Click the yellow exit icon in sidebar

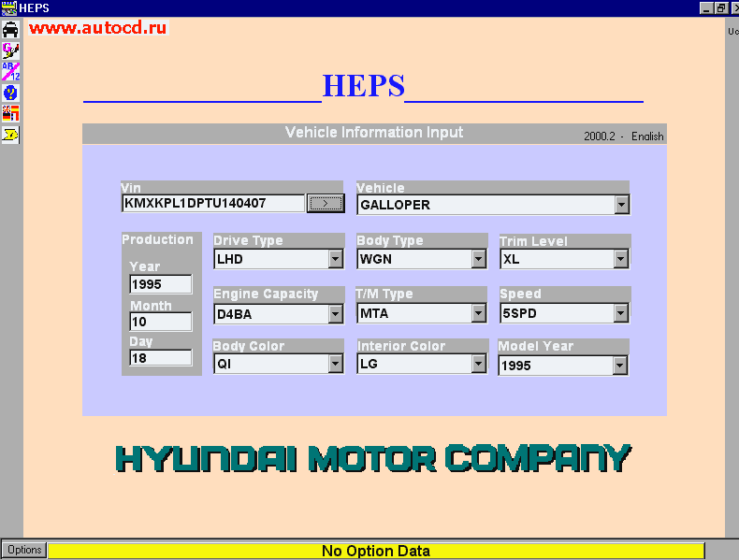[10, 136]
